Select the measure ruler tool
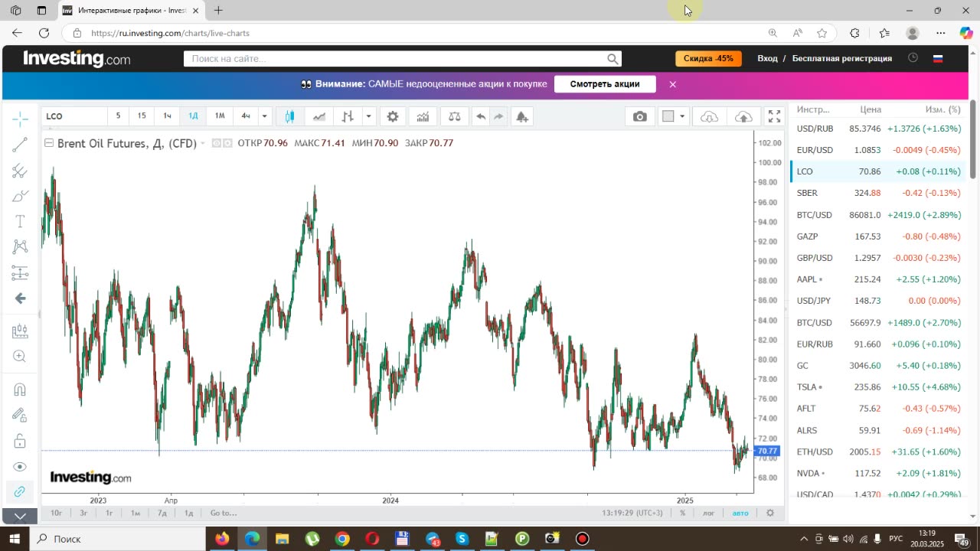980x551 pixels. point(20,331)
